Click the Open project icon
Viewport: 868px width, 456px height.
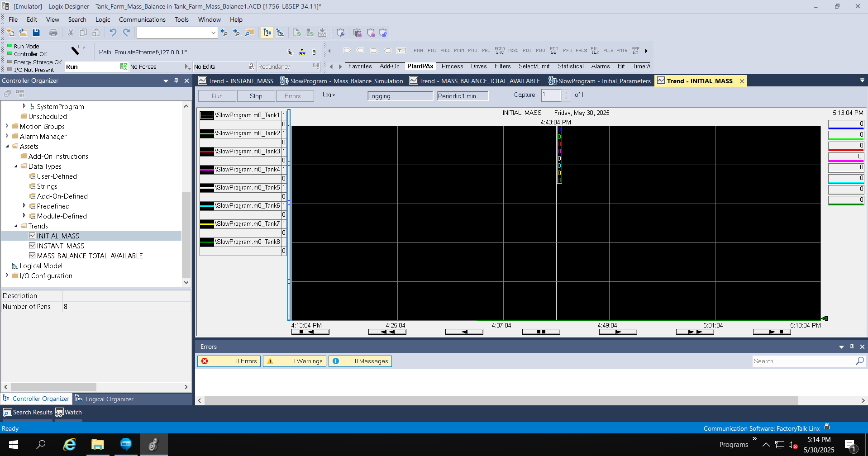(24, 33)
